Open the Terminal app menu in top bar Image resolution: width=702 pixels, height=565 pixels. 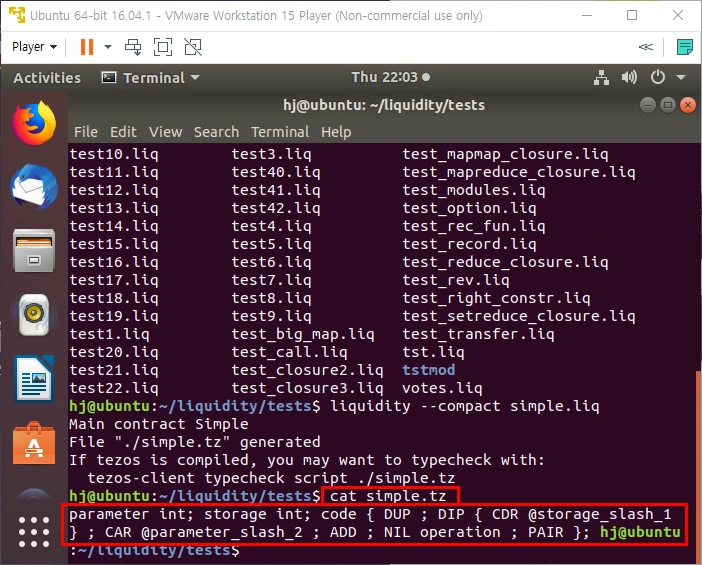click(x=150, y=78)
